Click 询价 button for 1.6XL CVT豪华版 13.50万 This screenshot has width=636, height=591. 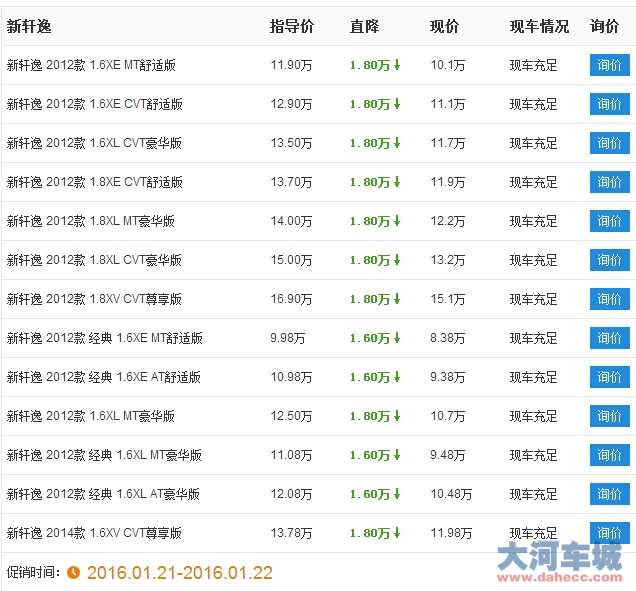point(609,143)
